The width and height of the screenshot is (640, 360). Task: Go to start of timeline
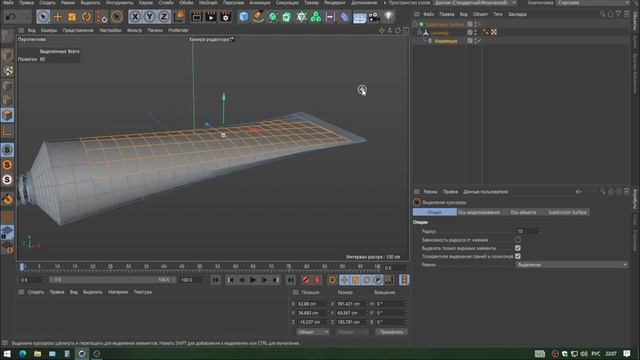(215, 280)
